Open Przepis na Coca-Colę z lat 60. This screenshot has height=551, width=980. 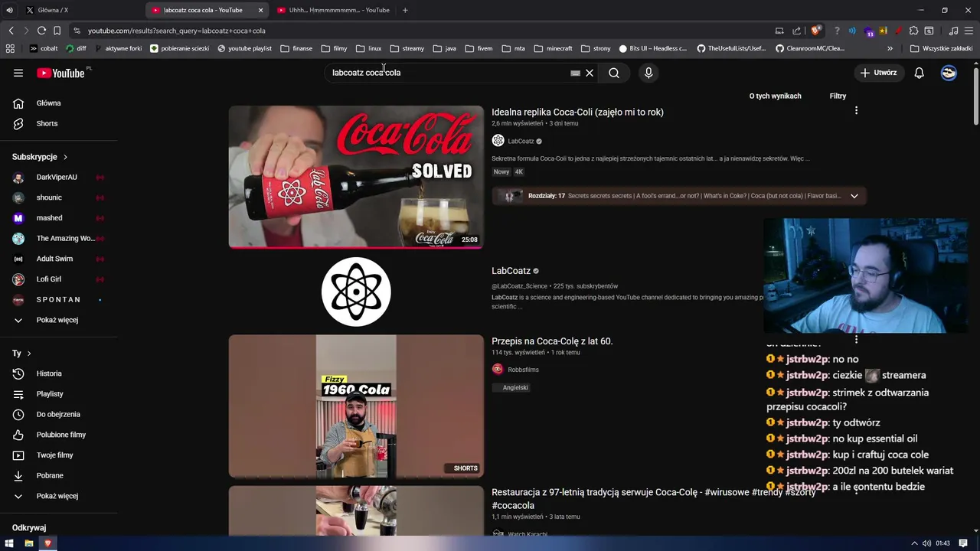tap(552, 341)
